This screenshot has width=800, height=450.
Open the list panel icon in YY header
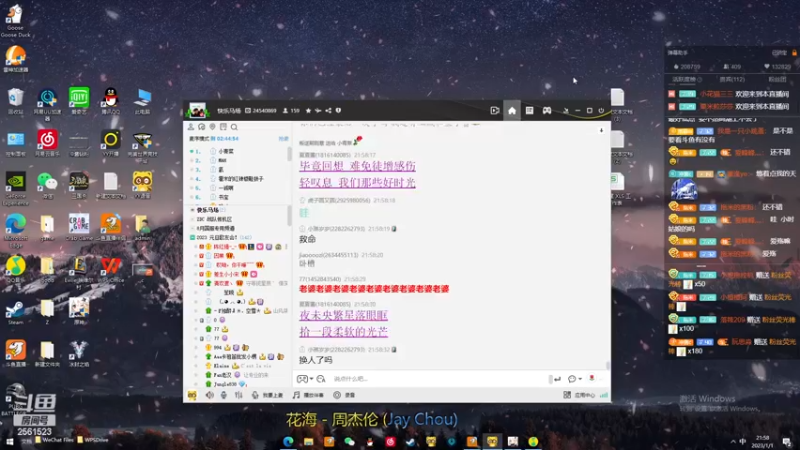(x=530, y=111)
